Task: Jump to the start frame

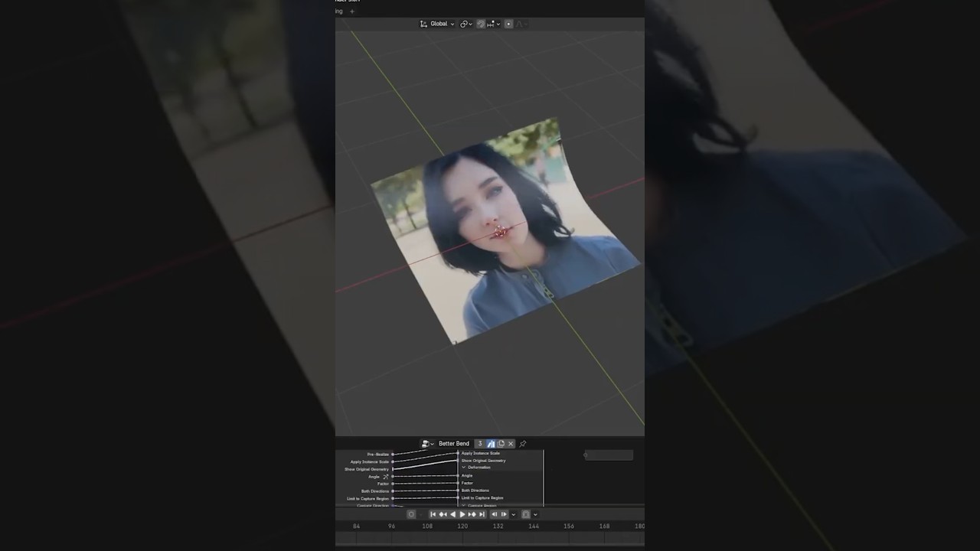Action: [433, 514]
